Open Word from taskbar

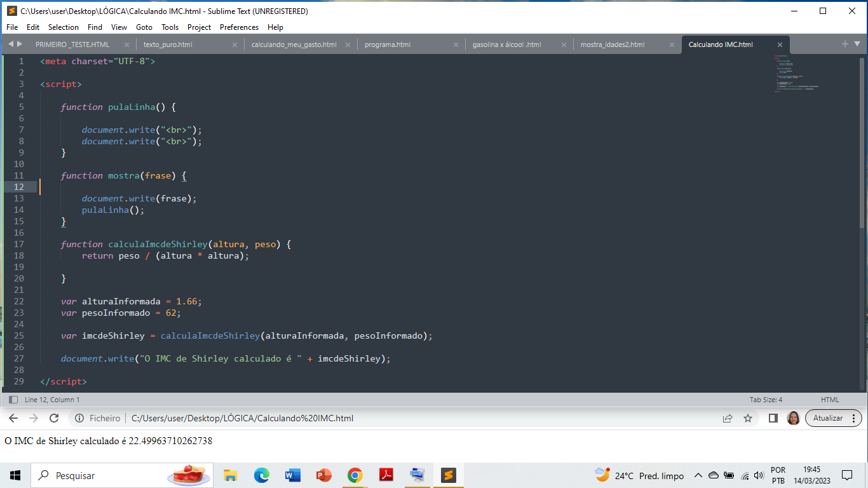pos(292,475)
